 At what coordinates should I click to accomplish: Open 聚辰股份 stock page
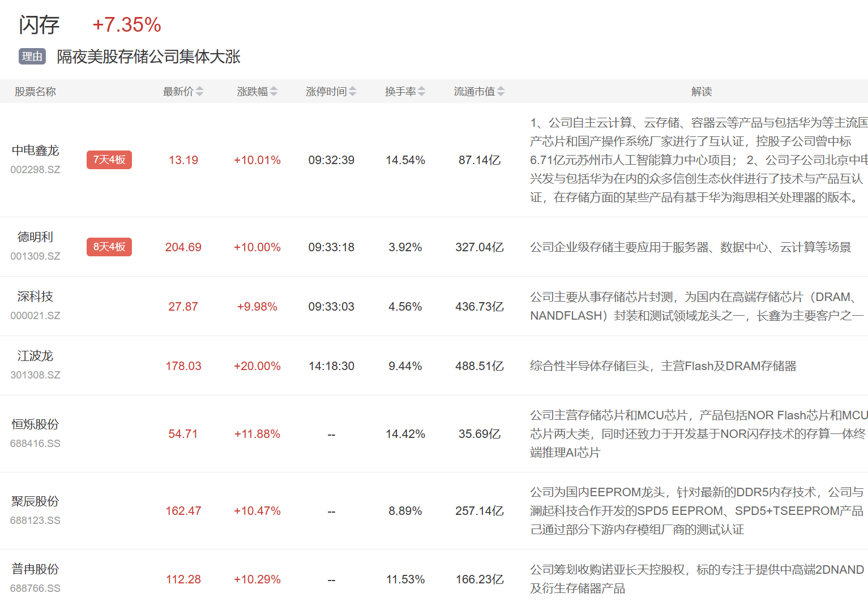pyautogui.click(x=35, y=501)
